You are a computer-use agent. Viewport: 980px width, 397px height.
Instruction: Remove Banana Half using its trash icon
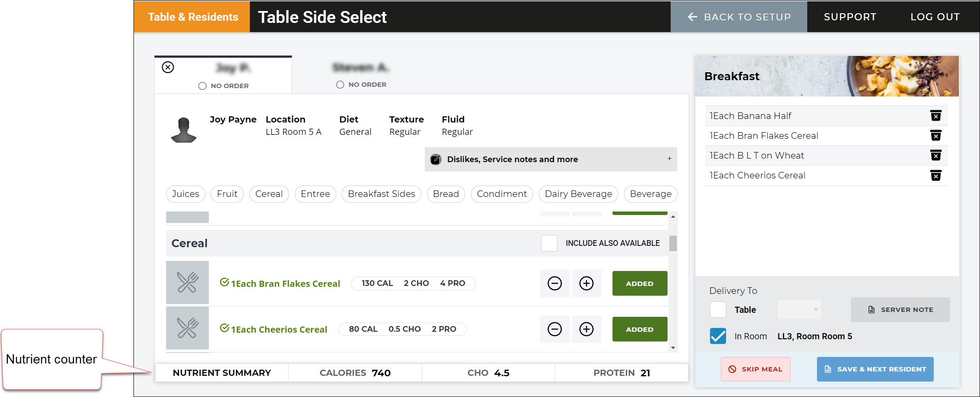coord(936,115)
